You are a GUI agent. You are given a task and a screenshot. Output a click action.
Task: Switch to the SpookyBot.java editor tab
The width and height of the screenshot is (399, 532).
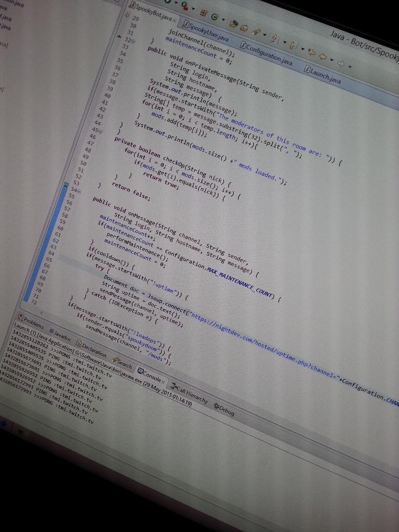pos(152,12)
